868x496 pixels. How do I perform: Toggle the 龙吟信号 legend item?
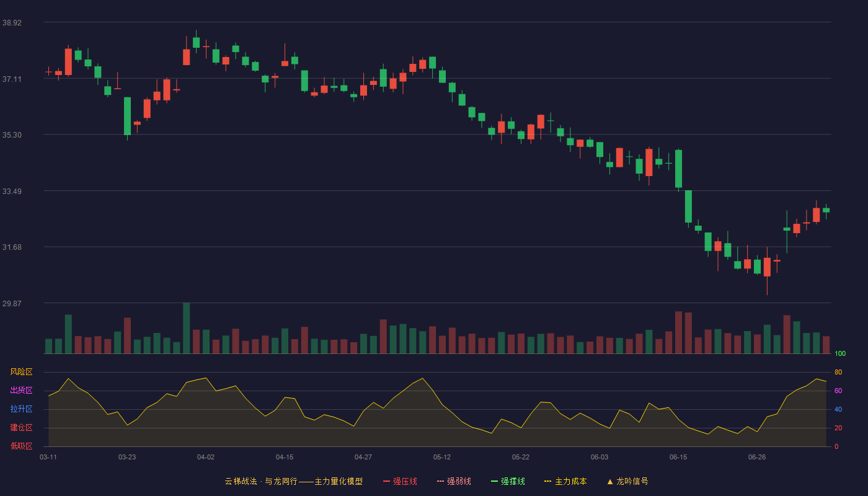click(627, 481)
